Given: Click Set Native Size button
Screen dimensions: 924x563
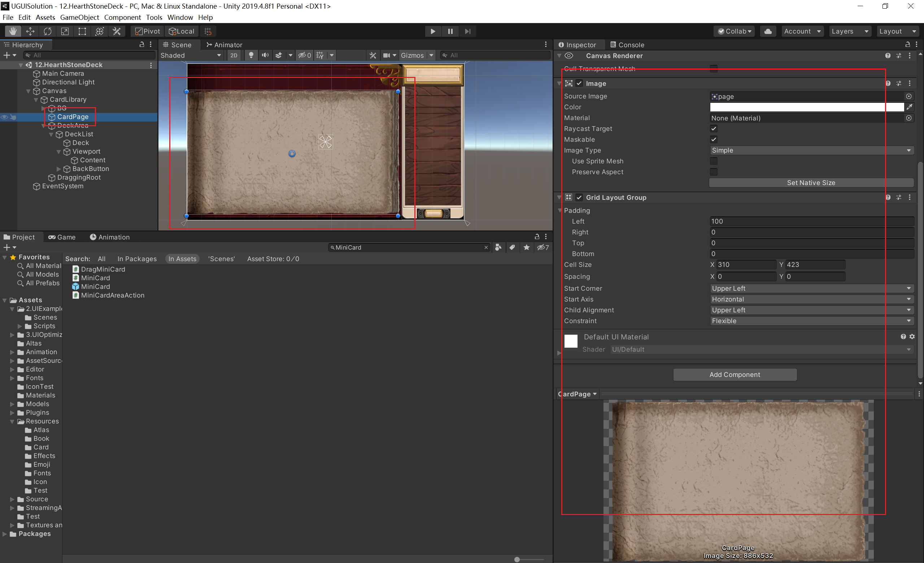Looking at the screenshot, I should [811, 183].
